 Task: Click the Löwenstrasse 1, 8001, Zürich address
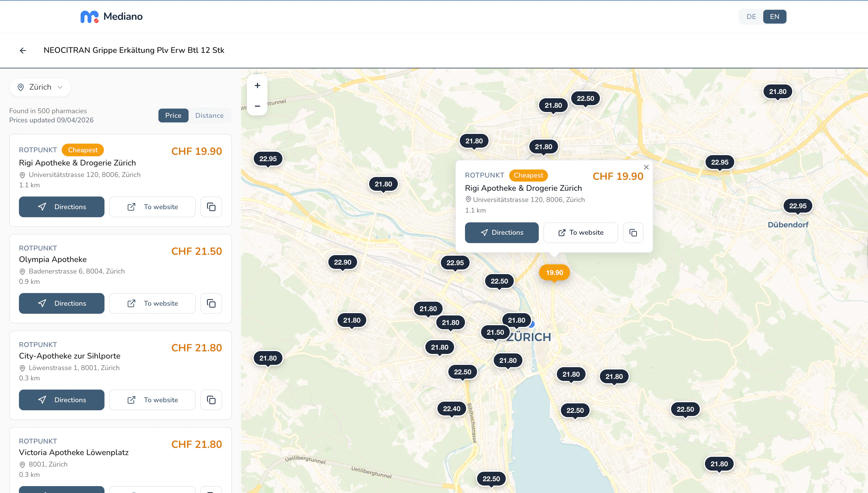click(x=74, y=368)
